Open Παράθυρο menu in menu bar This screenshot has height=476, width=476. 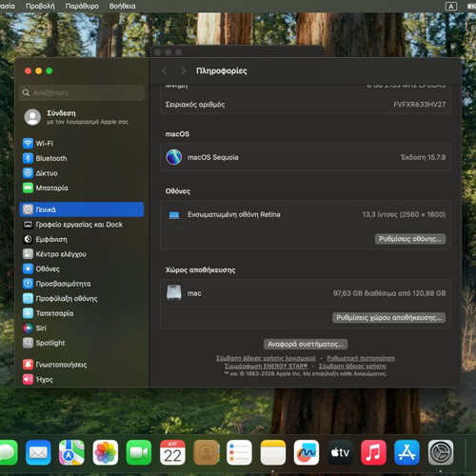(82, 6)
